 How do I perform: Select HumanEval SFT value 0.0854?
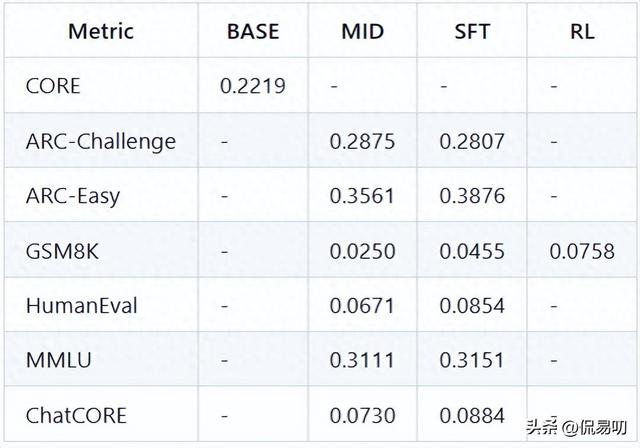pyautogui.click(x=472, y=305)
